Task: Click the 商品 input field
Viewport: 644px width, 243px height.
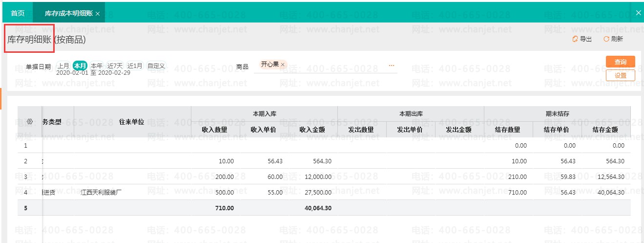Action: point(326,66)
